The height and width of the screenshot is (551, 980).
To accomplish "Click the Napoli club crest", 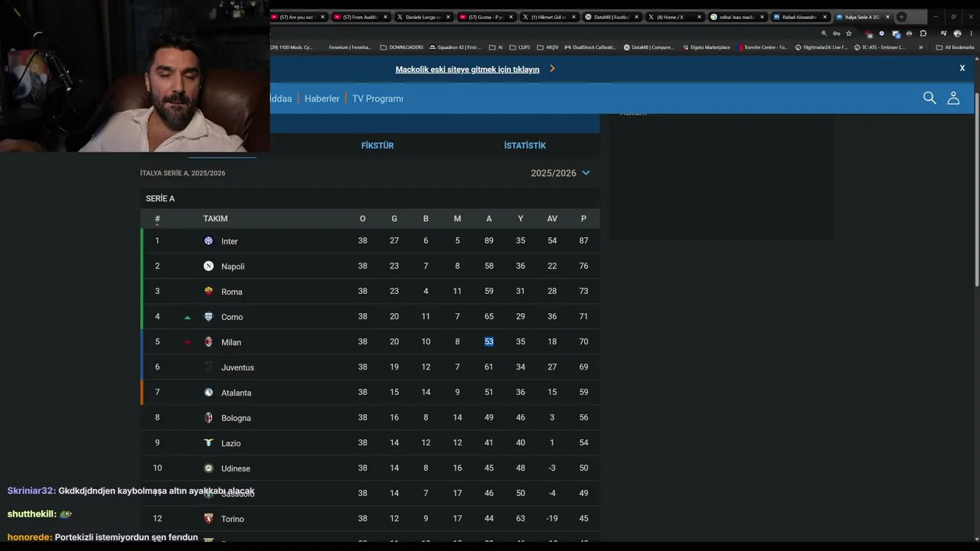I will point(208,266).
